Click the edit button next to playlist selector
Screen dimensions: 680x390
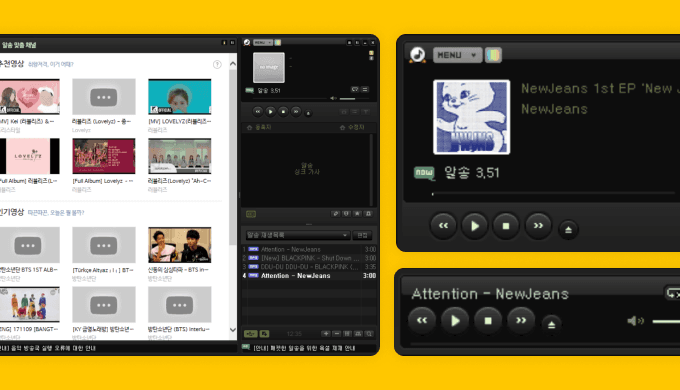(x=362, y=235)
